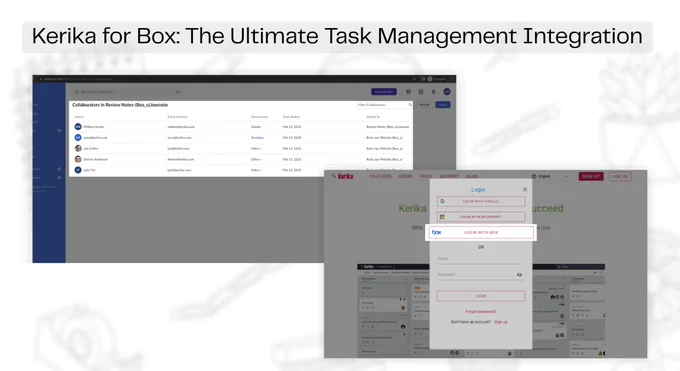This screenshot has width=680, height=371.
Task: Open Features in the Kerika nav bar
Action: (x=380, y=177)
